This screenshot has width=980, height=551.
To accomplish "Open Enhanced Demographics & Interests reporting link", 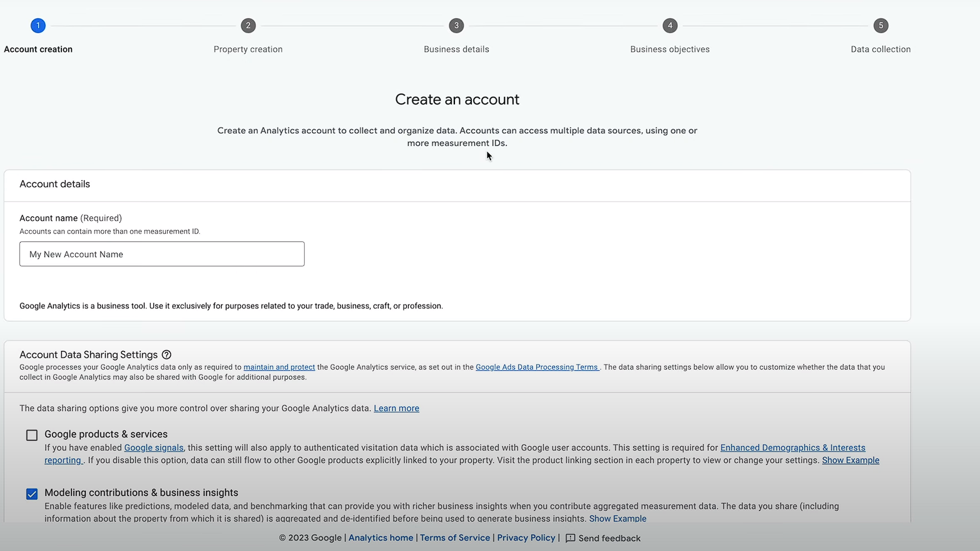I will click(792, 448).
